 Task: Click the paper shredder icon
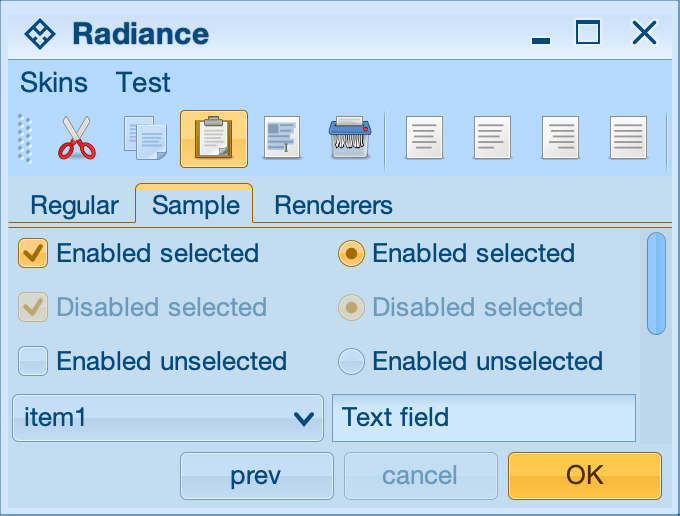tap(350, 138)
